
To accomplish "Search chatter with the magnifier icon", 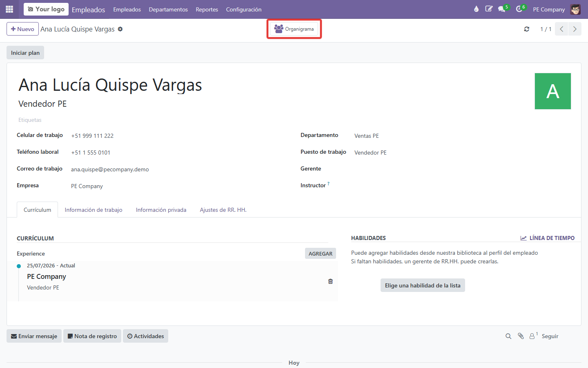I will coord(508,336).
